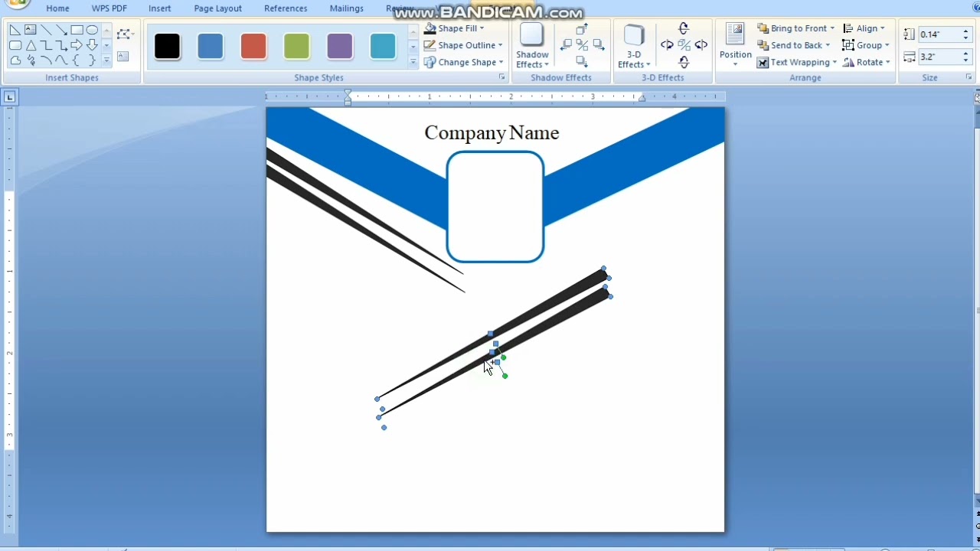980x551 pixels.
Task: Apply the aqua shape style
Action: (x=383, y=47)
